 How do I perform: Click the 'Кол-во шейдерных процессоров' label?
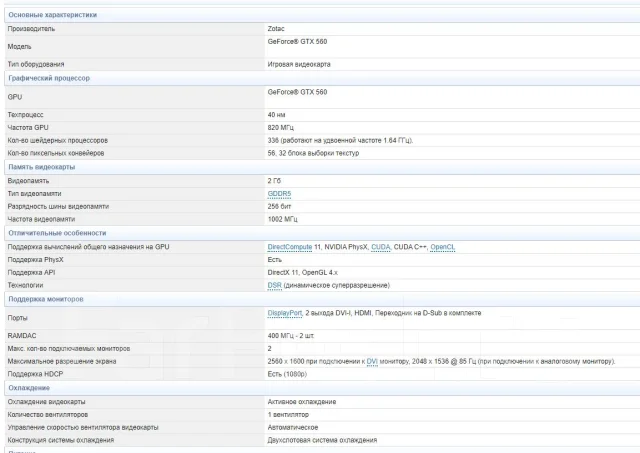click(58, 140)
